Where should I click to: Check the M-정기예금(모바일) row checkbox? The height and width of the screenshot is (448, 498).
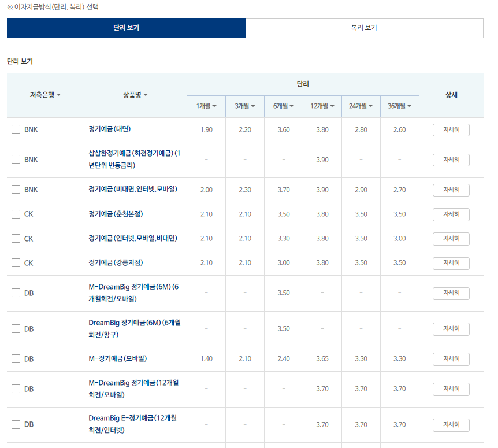pyautogui.click(x=16, y=359)
